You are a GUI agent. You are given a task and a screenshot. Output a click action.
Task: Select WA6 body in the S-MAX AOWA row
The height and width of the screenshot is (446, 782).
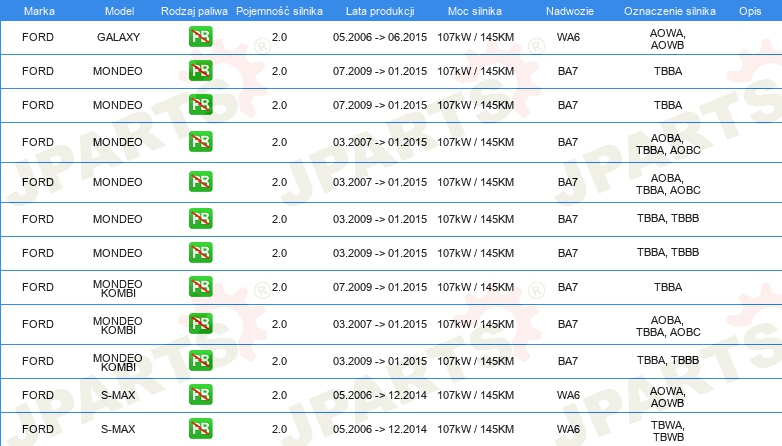[x=568, y=395]
